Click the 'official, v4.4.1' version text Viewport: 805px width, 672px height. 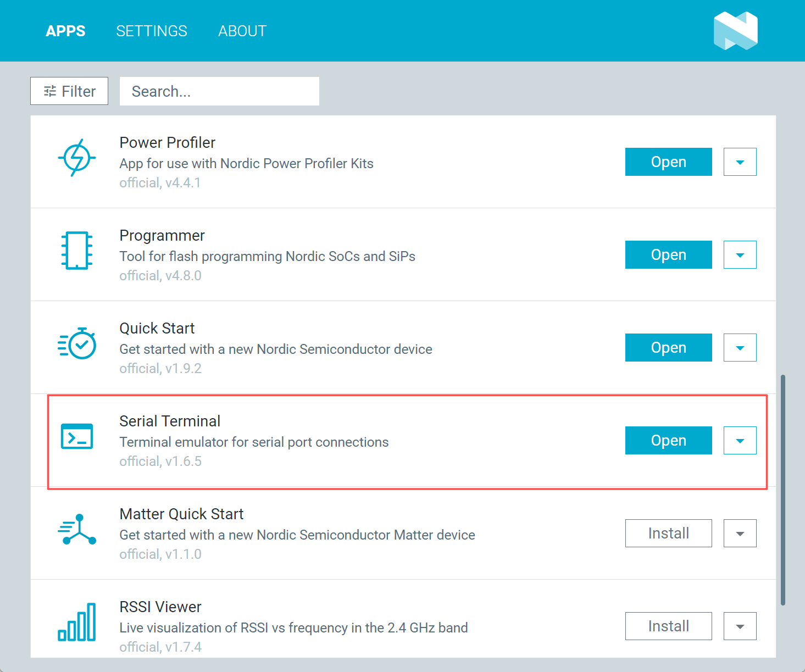160,183
